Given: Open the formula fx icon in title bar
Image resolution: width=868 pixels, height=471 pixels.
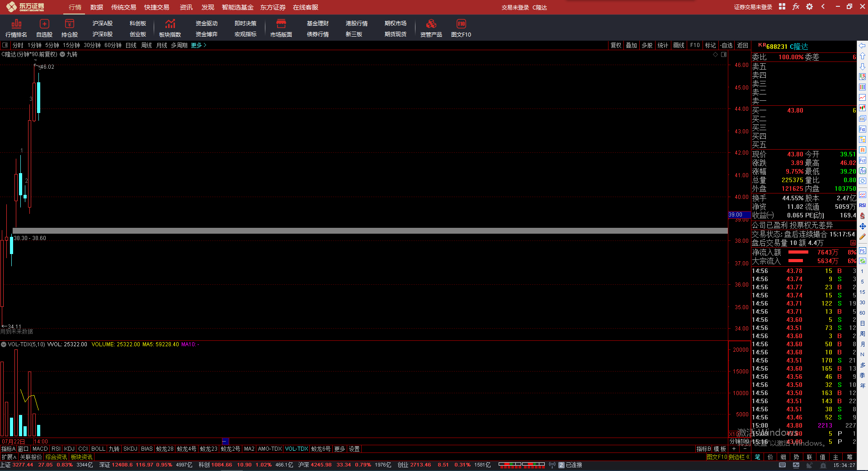Looking at the screenshot, I should tap(796, 7).
